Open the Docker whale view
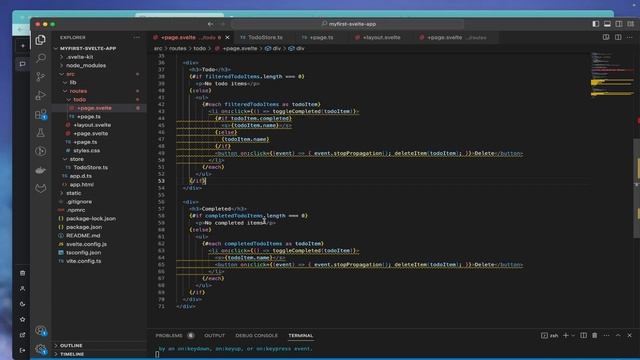The height and width of the screenshot is (360, 640). pyautogui.click(x=40, y=170)
